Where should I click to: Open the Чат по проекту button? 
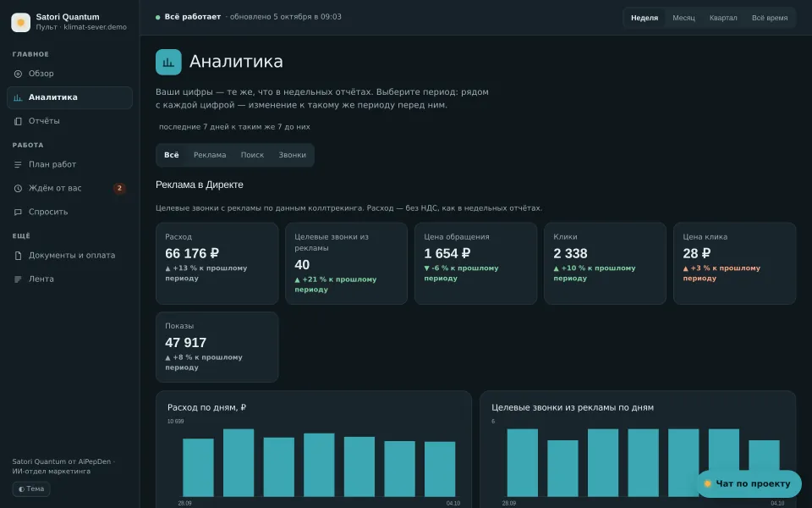749,483
